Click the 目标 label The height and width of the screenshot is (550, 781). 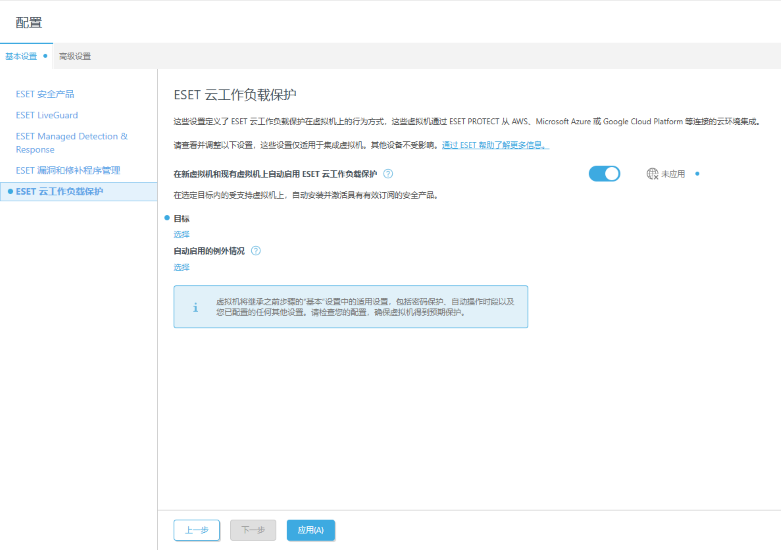point(181,218)
